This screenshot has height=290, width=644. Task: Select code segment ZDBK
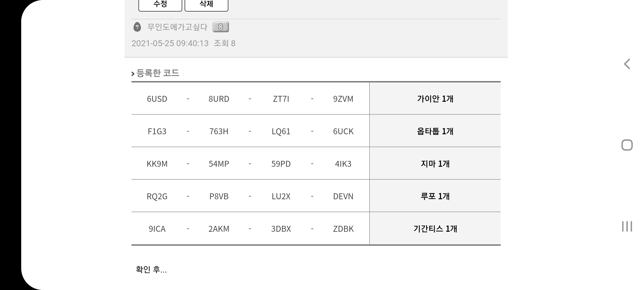tap(343, 229)
